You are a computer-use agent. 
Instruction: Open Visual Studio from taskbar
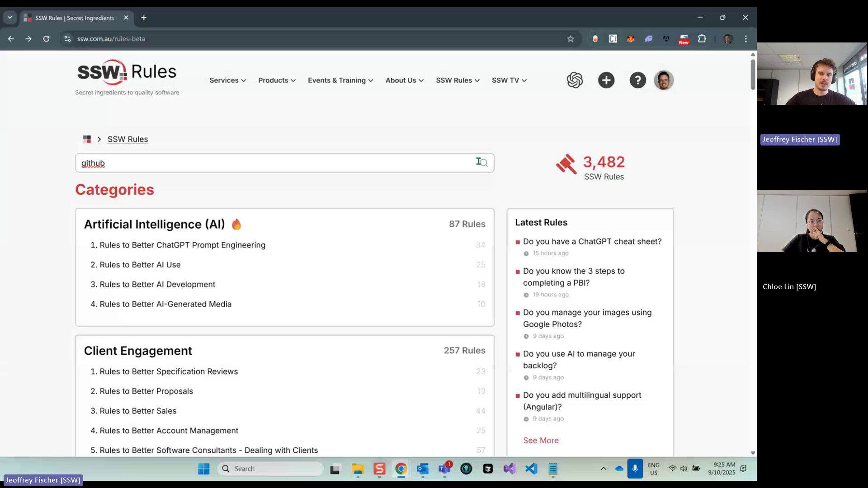(x=509, y=469)
